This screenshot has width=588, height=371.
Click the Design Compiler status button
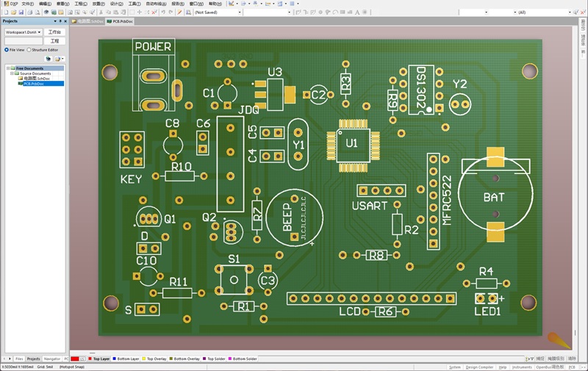click(x=479, y=367)
